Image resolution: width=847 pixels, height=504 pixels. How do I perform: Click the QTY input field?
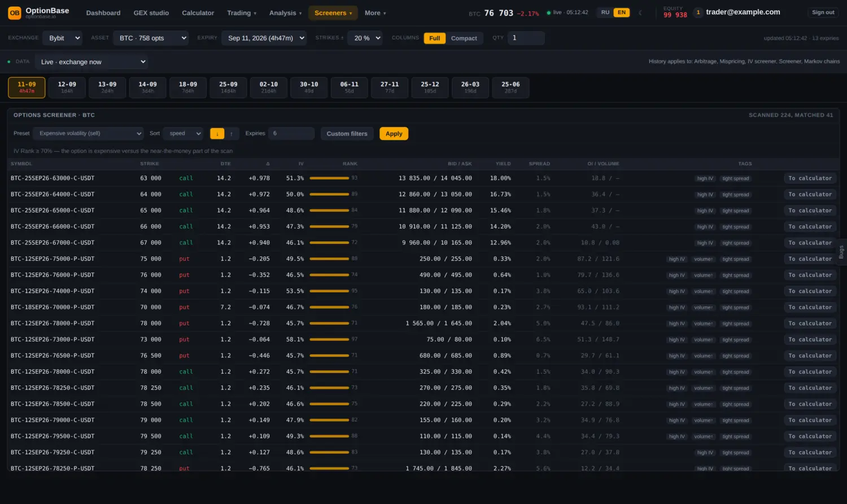coord(526,38)
